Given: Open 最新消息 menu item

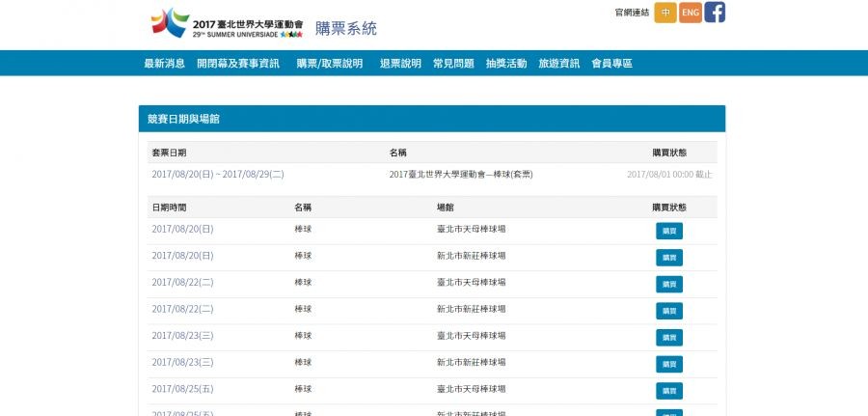Looking at the screenshot, I should pyautogui.click(x=164, y=64).
